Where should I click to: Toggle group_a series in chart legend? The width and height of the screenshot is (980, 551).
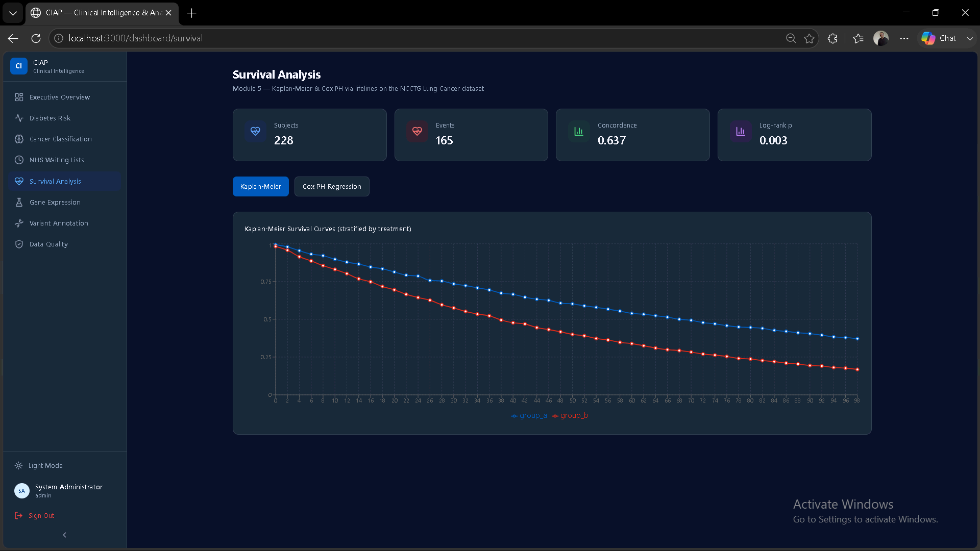tap(529, 415)
